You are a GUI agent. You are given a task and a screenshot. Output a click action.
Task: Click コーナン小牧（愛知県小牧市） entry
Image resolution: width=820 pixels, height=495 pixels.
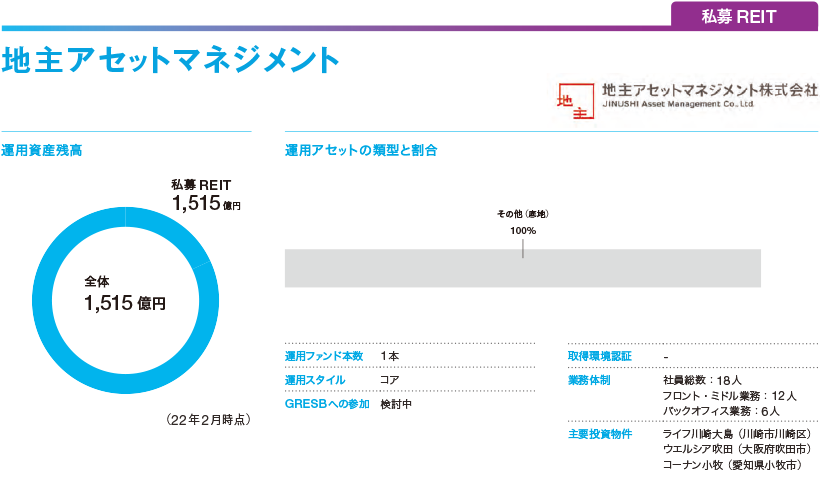pyautogui.click(x=734, y=465)
